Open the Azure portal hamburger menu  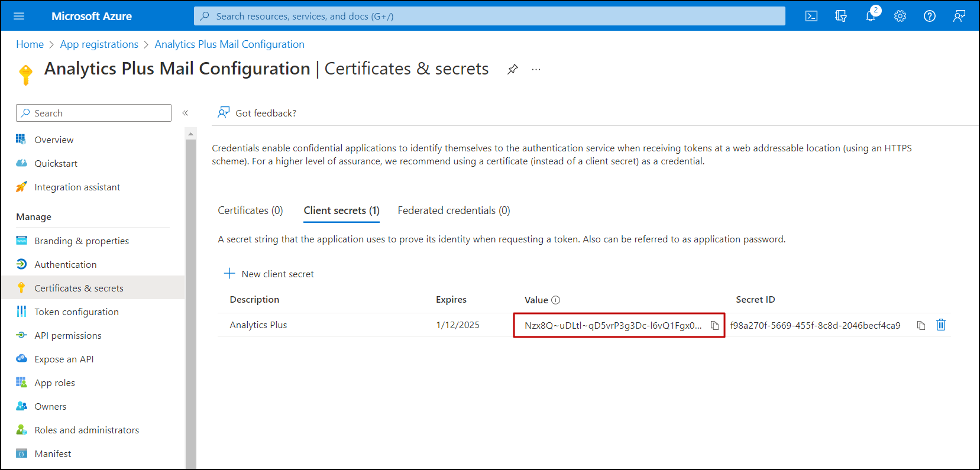click(19, 16)
